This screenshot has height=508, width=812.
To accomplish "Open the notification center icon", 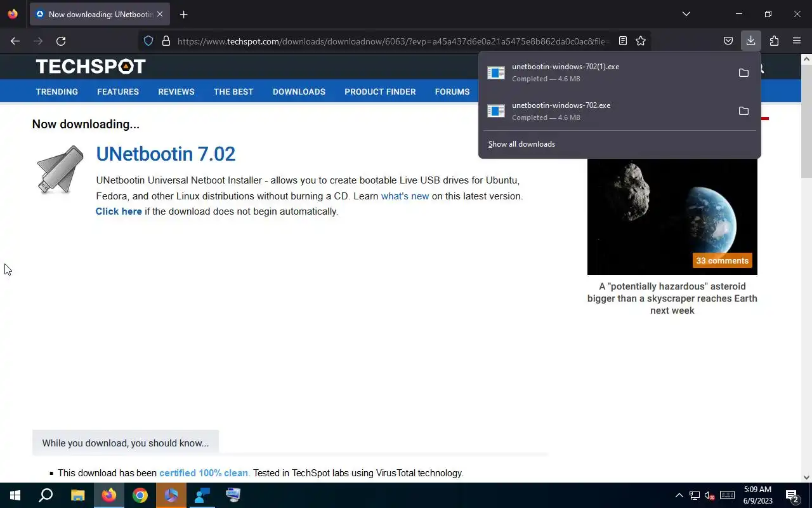I will [x=792, y=495].
